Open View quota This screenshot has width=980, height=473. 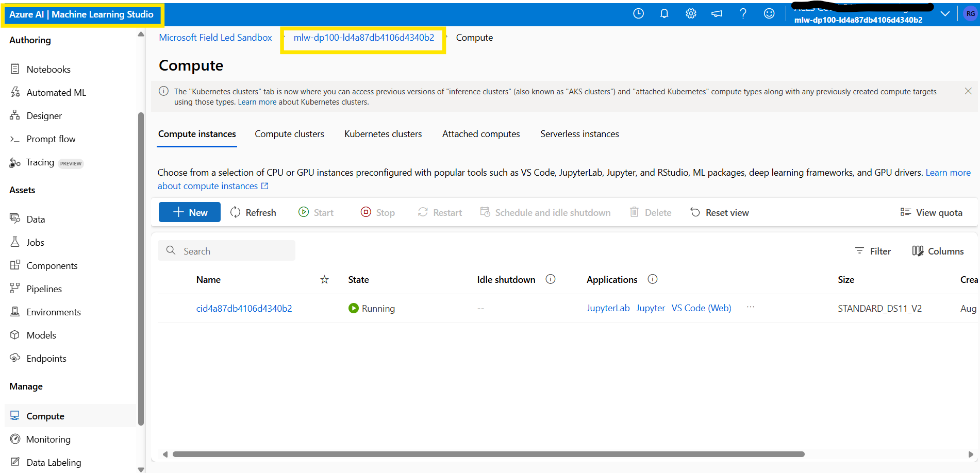(931, 212)
